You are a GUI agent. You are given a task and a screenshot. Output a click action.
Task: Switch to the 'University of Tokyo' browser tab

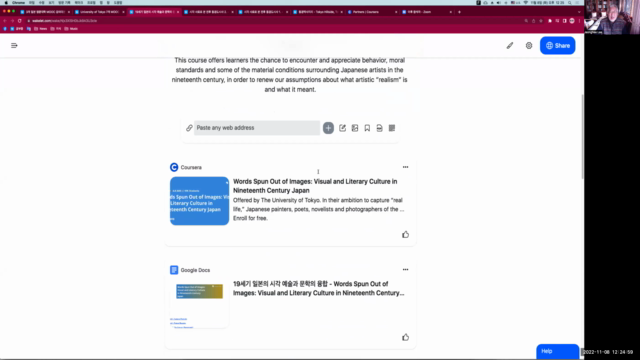99,12
